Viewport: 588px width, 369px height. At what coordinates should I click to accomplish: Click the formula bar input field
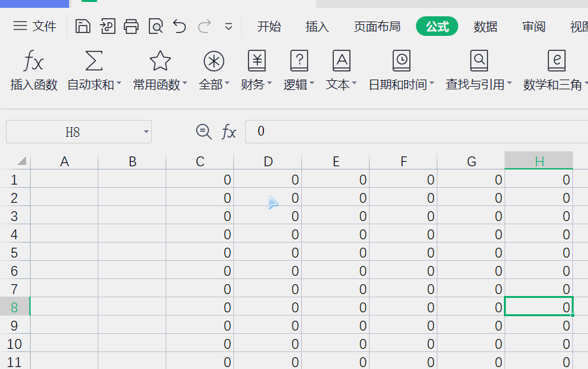417,132
